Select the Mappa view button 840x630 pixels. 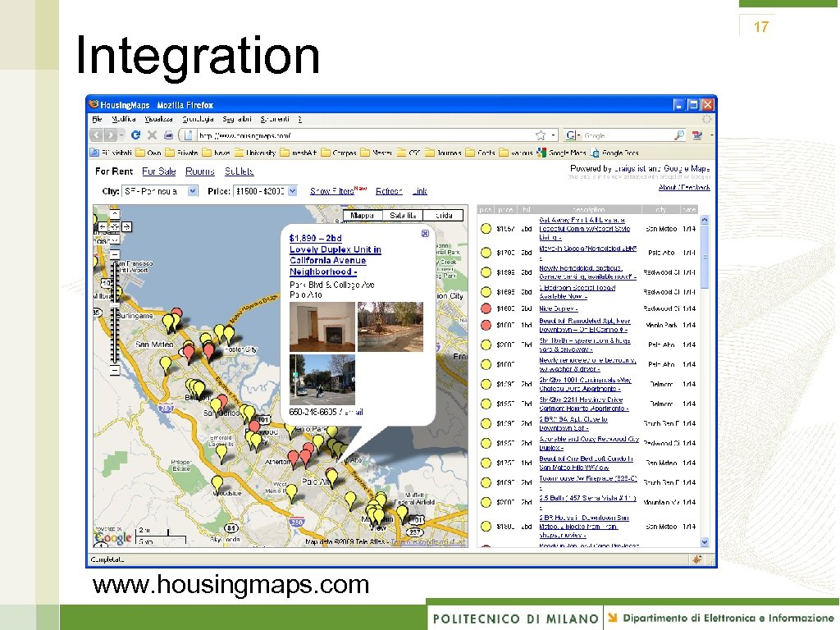362,215
